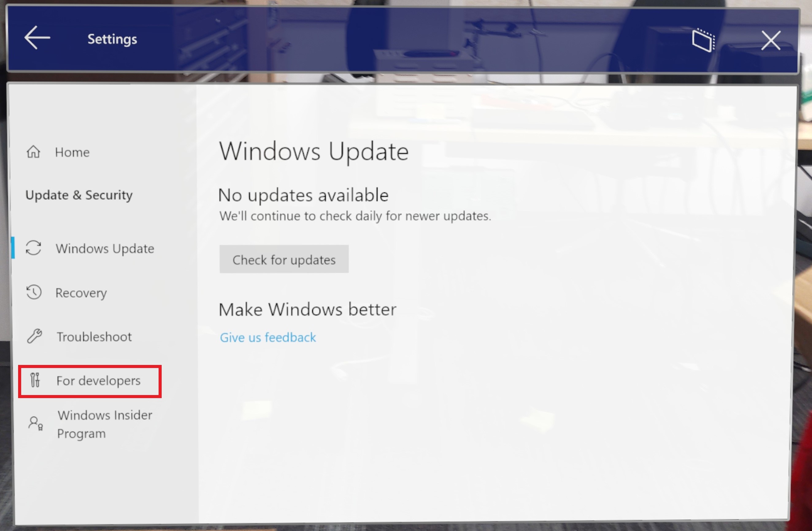This screenshot has width=812, height=531.
Task: Click the Recovery icon in sidebar
Action: [x=34, y=292]
